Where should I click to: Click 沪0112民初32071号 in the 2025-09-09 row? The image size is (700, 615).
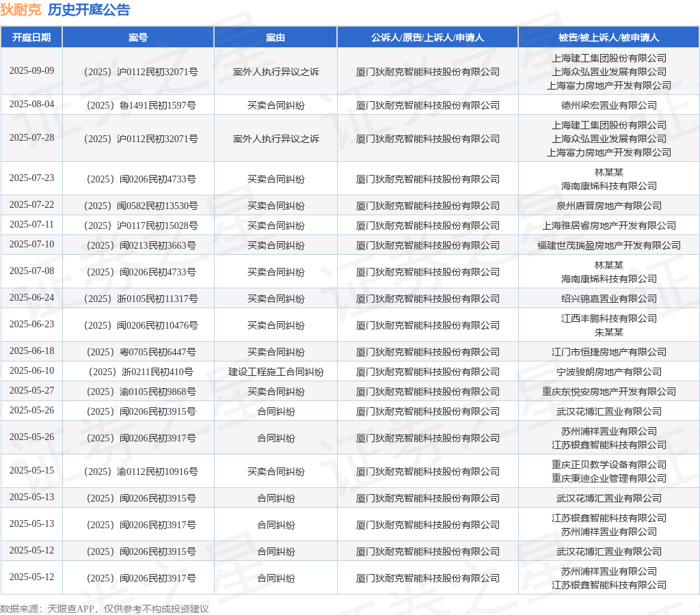141,72
